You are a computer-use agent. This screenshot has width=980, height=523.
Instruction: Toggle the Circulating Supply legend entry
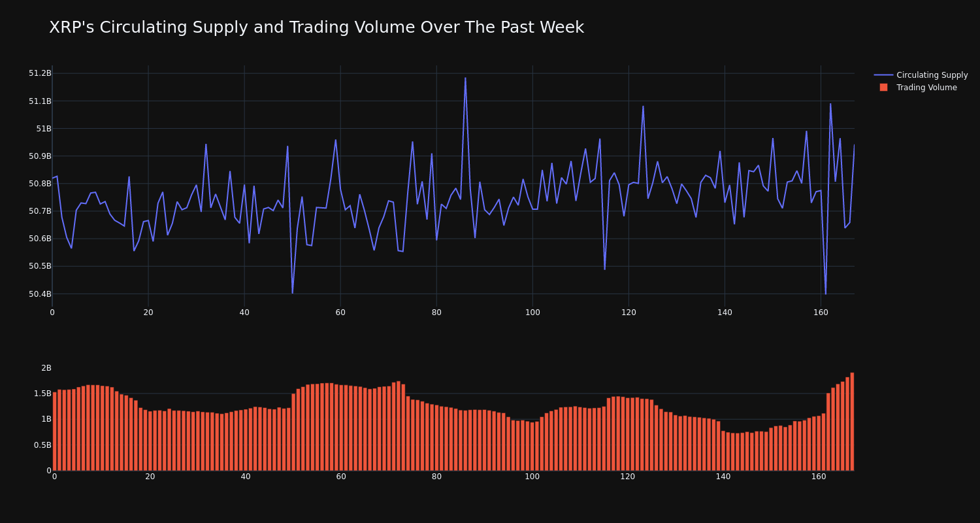click(921, 75)
